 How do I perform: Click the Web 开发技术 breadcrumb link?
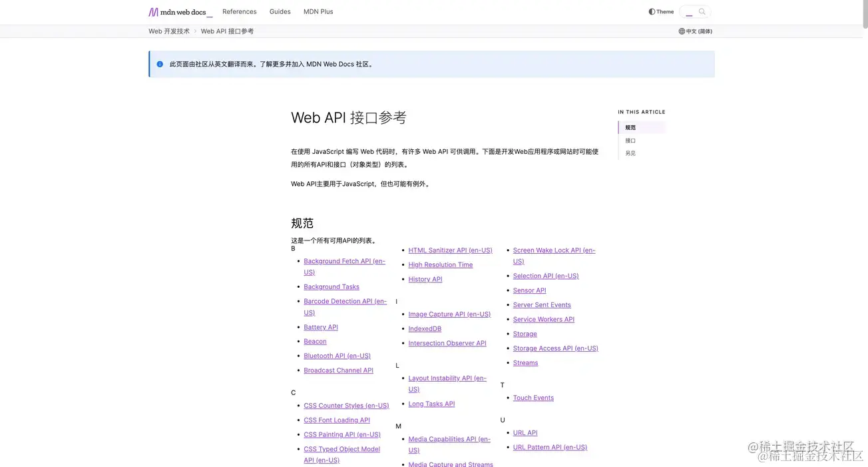(x=168, y=31)
